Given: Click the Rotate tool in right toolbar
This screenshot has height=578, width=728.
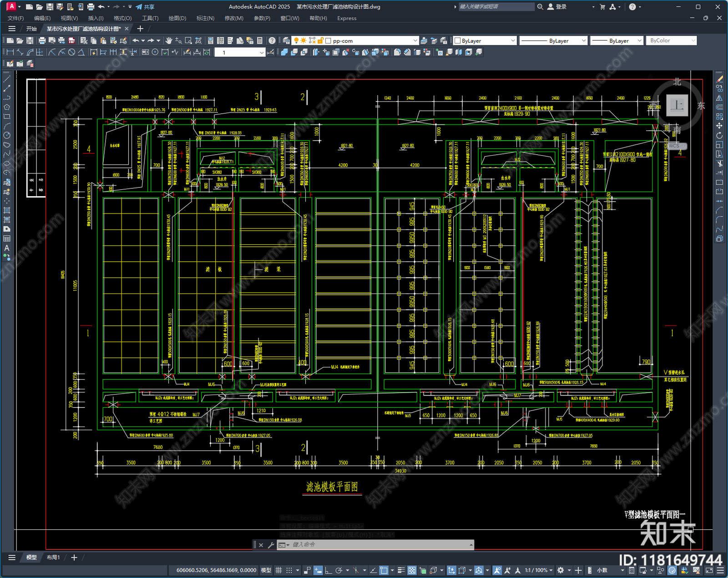Looking at the screenshot, I should click(719, 135).
